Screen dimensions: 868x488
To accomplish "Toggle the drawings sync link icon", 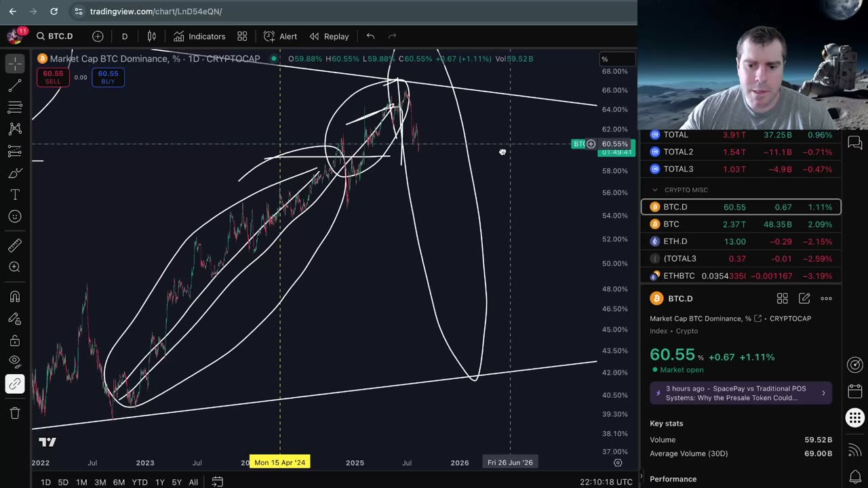I will pos(15,384).
